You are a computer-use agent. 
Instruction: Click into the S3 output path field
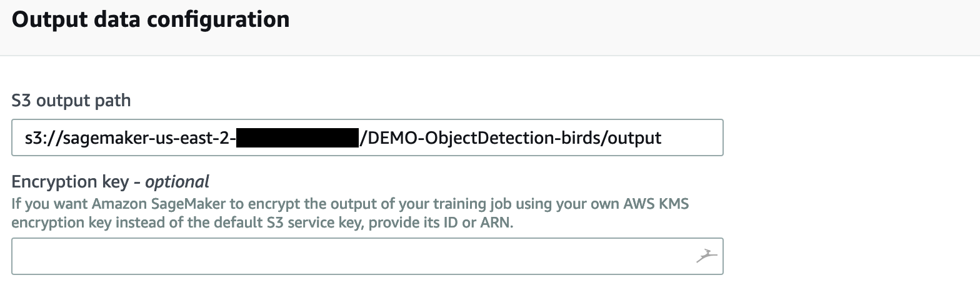click(x=367, y=137)
